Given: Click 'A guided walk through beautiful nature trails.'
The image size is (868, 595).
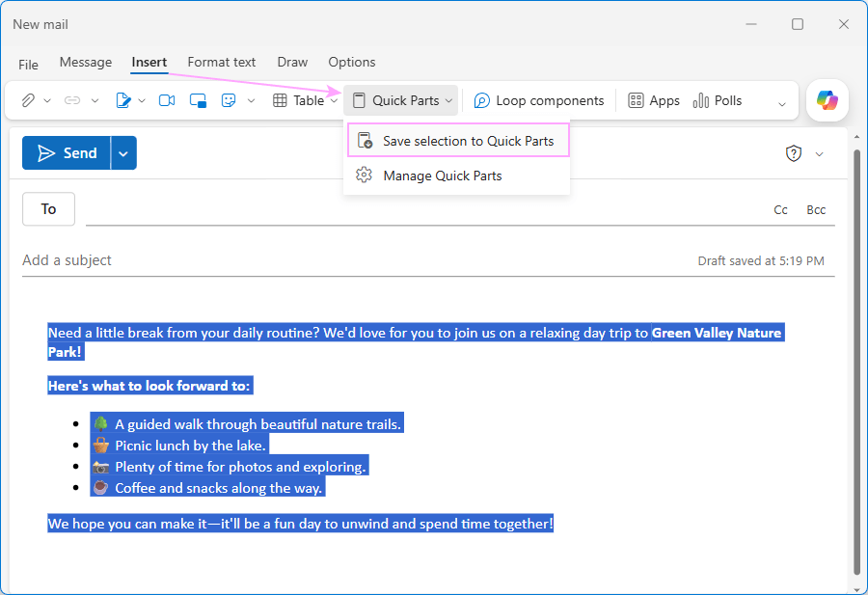Looking at the screenshot, I should 258,424.
